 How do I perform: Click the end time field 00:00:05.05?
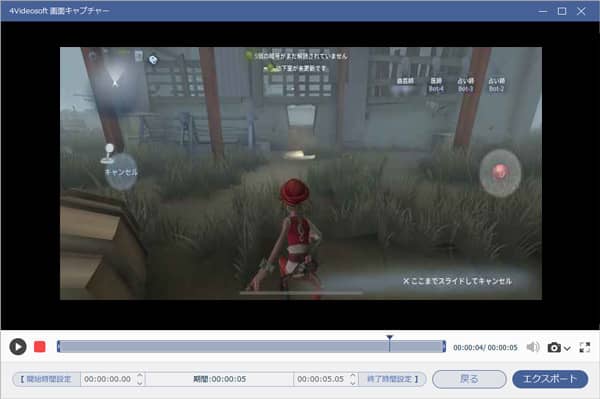[321, 379]
